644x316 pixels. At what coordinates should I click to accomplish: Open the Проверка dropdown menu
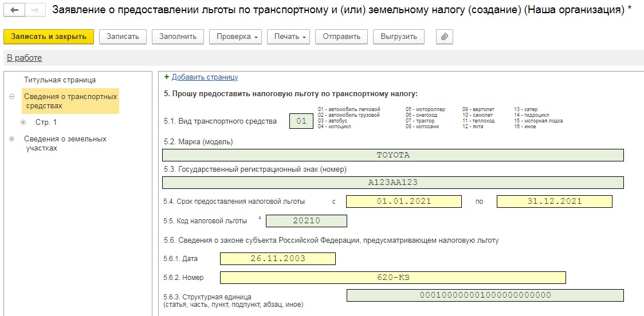235,36
